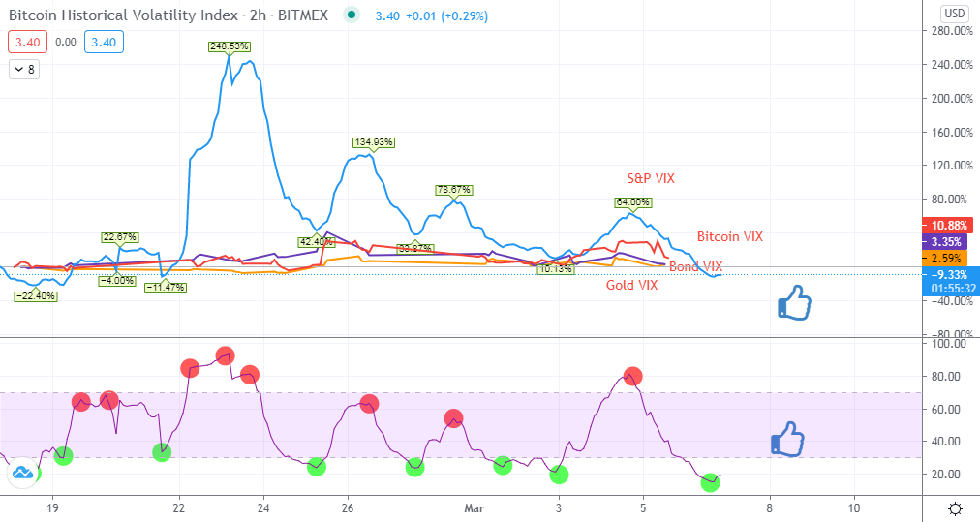The height and width of the screenshot is (522, 980).
Task: Click the Mar label on time axis
Action: point(475,508)
